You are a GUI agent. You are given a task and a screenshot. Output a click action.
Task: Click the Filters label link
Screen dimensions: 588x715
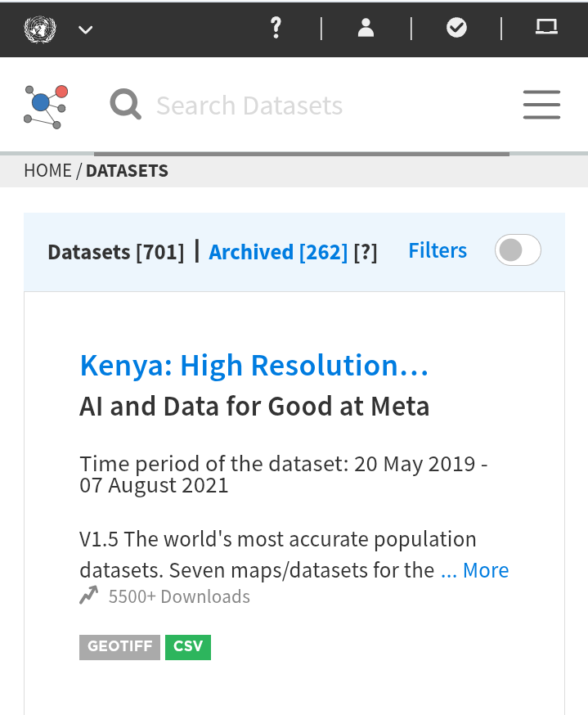[x=438, y=250]
